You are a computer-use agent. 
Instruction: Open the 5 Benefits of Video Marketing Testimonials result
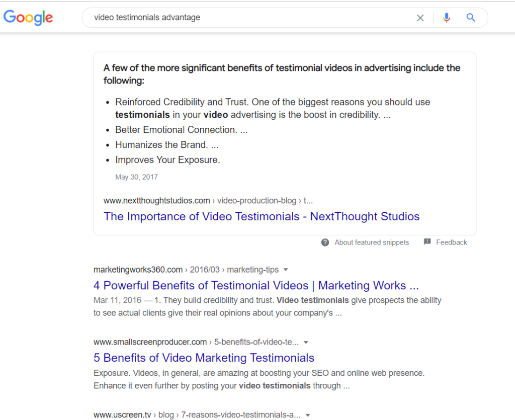tap(203, 358)
